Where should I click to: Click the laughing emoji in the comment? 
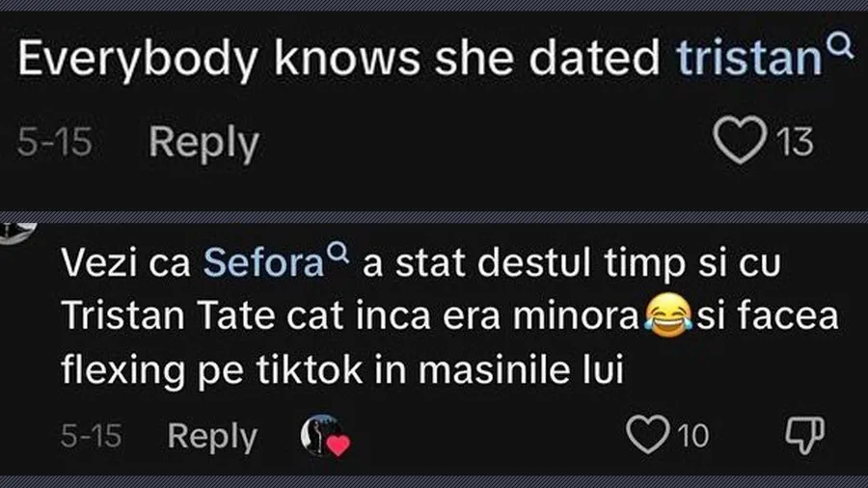[x=661, y=316]
